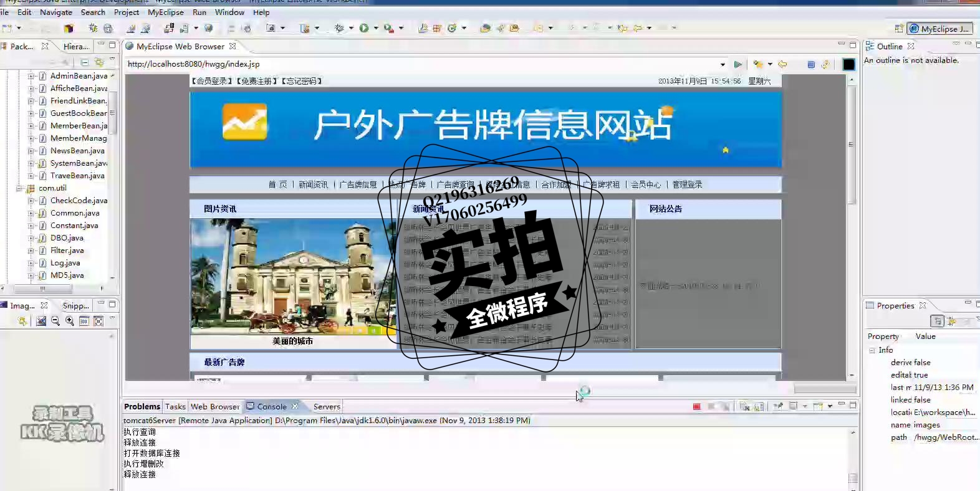Open the Run button dropdown arrow
Screen dimensions: 980x491
(376, 28)
